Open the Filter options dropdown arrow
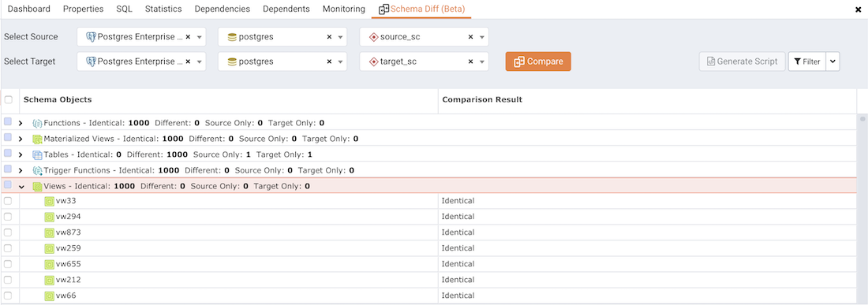 coord(833,61)
